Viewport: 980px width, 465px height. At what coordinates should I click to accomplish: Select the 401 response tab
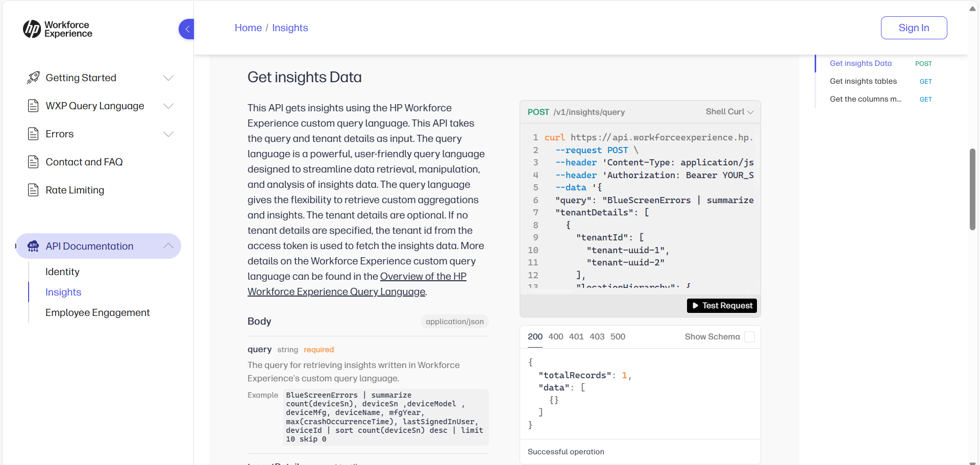click(576, 337)
